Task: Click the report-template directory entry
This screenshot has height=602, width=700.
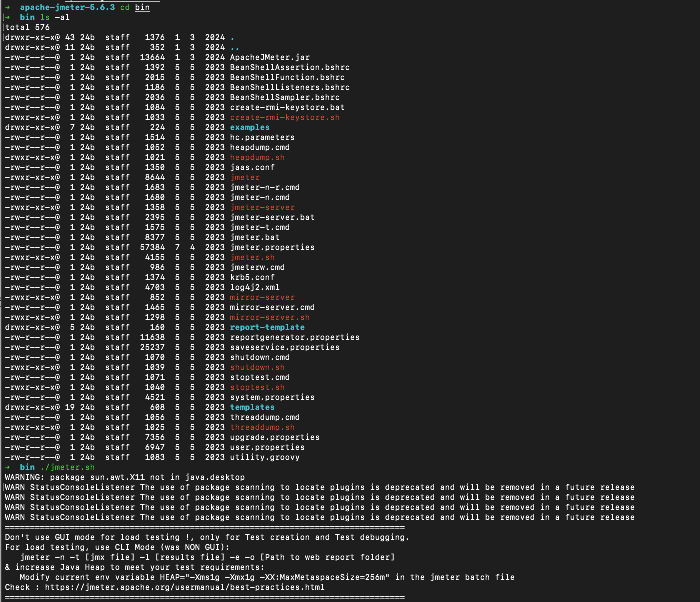Action: (x=267, y=327)
